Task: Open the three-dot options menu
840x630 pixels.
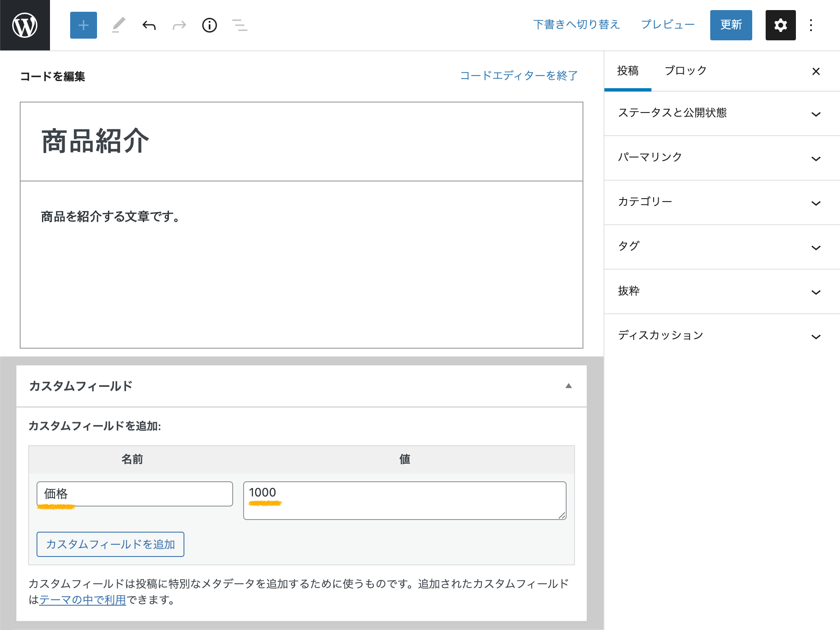Action: coord(811,25)
